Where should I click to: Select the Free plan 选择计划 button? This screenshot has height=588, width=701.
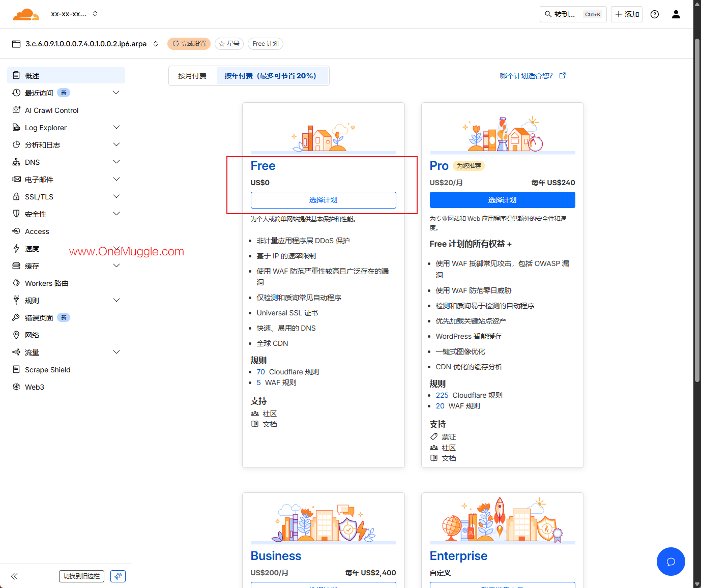[x=324, y=200]
